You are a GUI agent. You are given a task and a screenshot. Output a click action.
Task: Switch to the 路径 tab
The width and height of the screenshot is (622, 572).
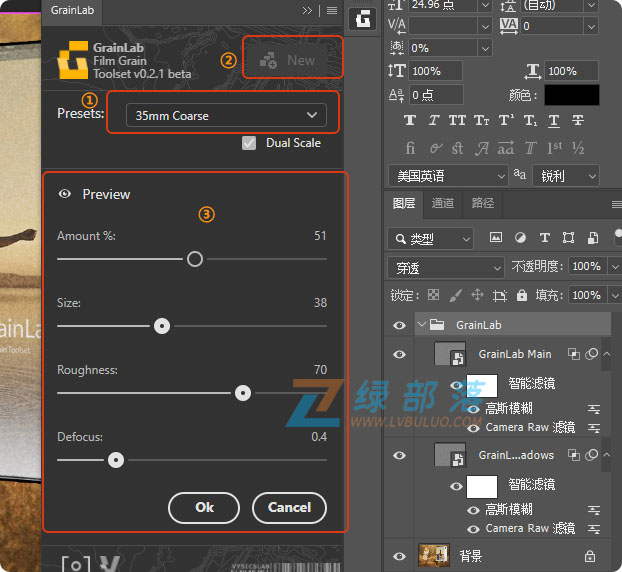pos(482,203)
